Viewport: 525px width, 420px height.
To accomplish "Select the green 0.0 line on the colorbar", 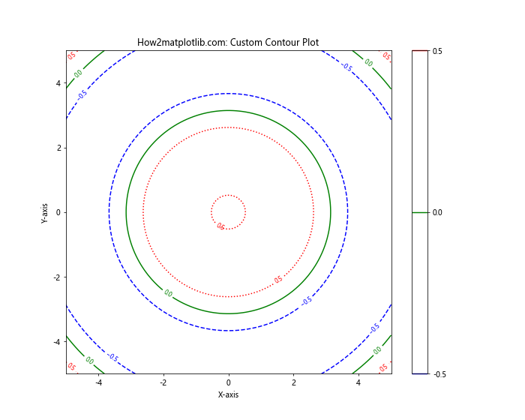I will tap(419, 212).
